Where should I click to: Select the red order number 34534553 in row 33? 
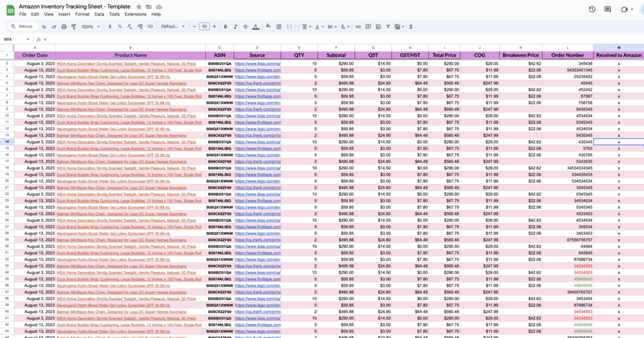582,266
